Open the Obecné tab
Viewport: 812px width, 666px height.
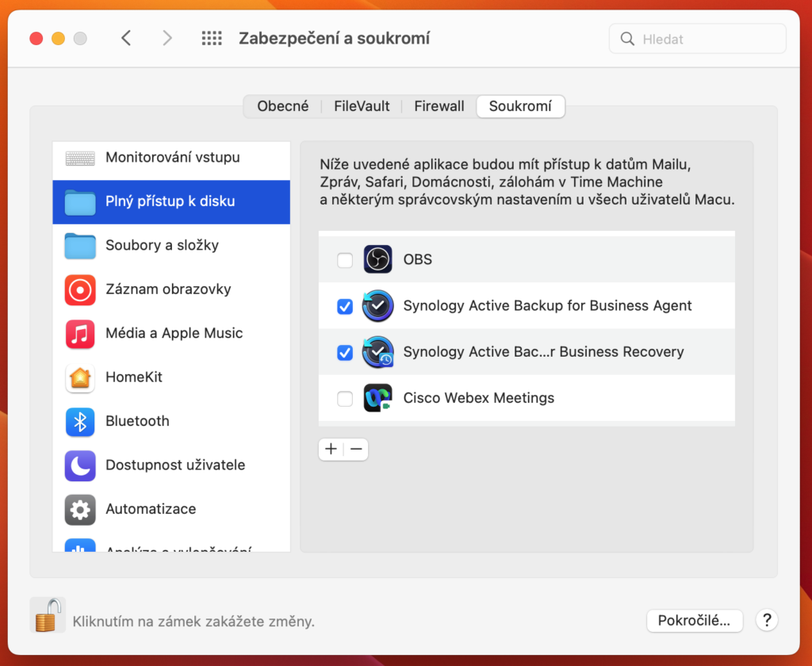[283, 106]
